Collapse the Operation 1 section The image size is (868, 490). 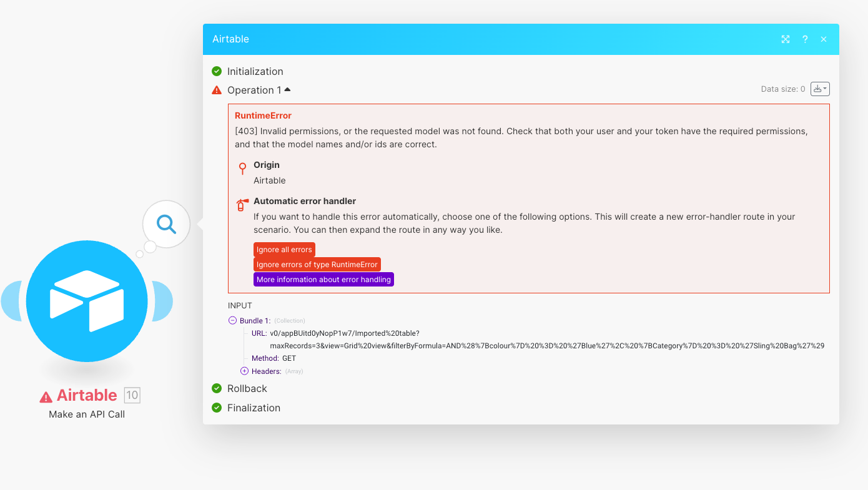click(x=287, y=89)
